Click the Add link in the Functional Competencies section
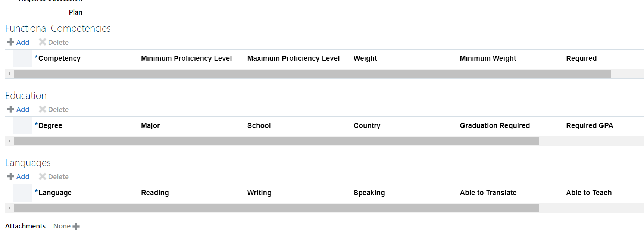The image size is (644, 231). (23, 42)
